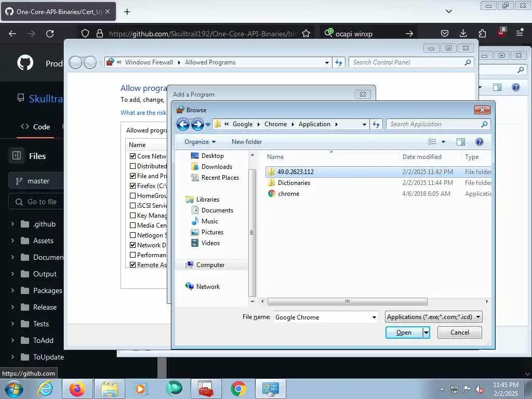Sort files by Name column header
This screenshot has height=399, width=532.
(x=275, y=157)
